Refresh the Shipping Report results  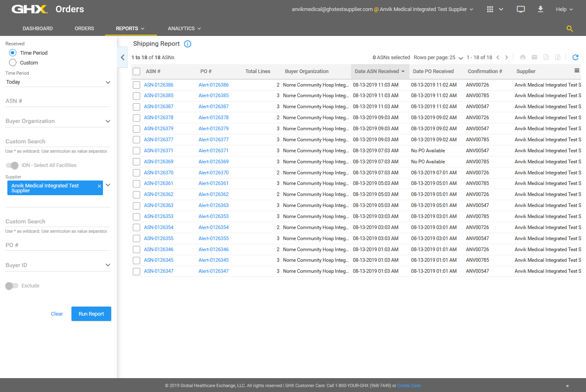click(x=575, y=58)
